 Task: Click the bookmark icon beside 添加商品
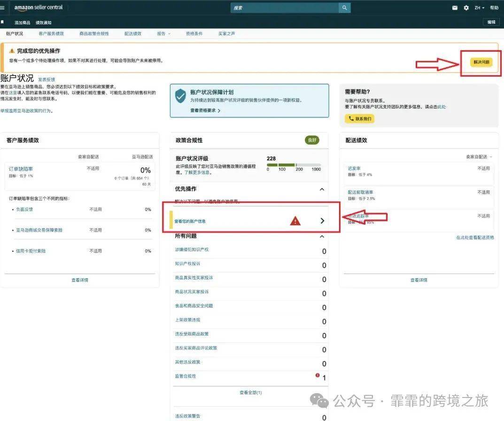[2, 22]
